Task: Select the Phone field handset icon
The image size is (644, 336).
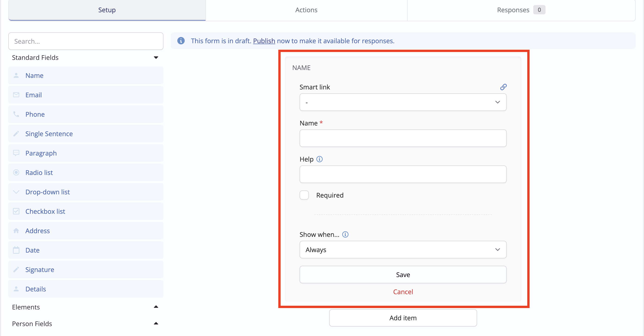Action: click(x=16, y=114)
